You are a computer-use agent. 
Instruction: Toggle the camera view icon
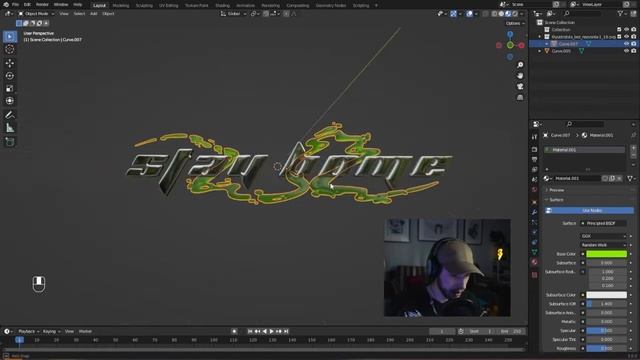point(520,87)
